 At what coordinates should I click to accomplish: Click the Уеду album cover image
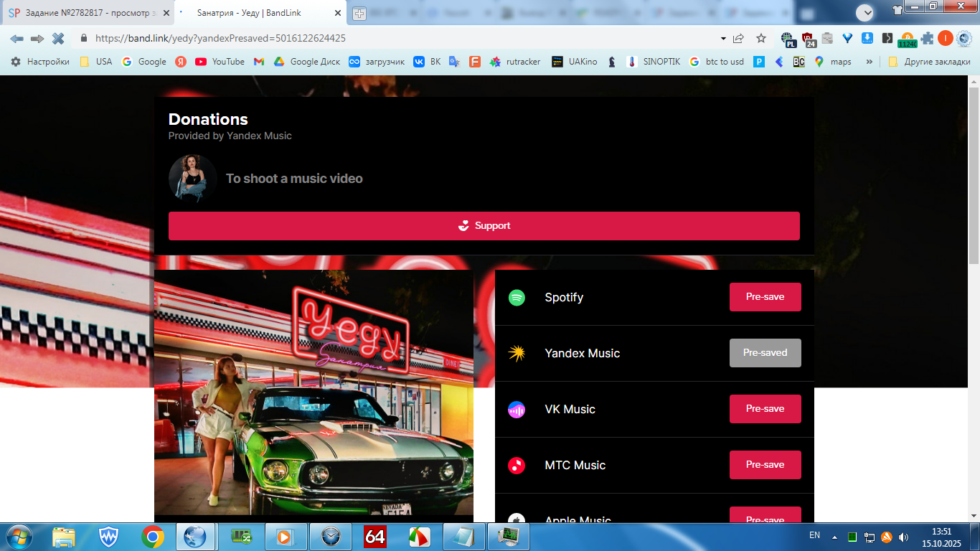pyautogui.click(x=314, y=392)
